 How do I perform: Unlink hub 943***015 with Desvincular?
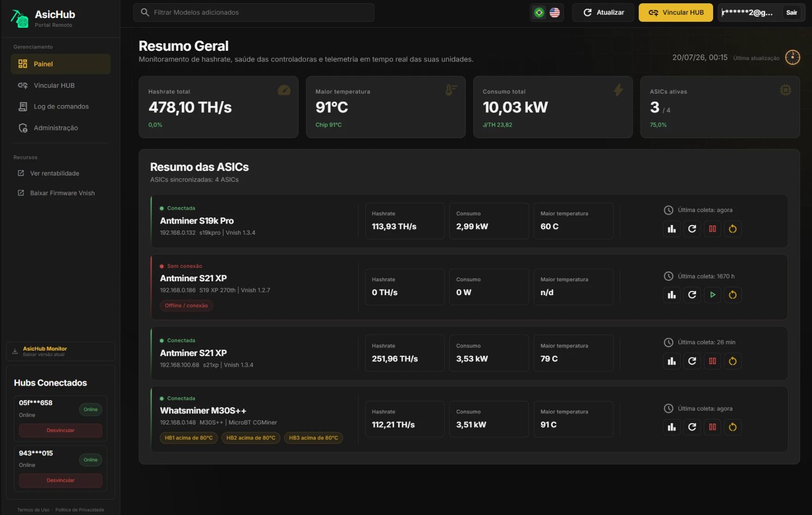(x=61, y=480)
